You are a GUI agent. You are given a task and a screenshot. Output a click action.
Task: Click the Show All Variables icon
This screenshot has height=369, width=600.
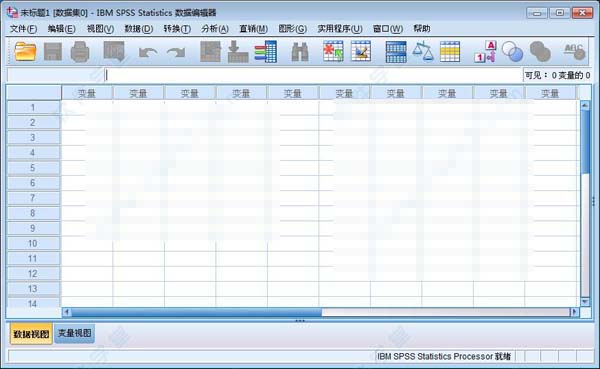pyautogui.click(x=540, y=52)
